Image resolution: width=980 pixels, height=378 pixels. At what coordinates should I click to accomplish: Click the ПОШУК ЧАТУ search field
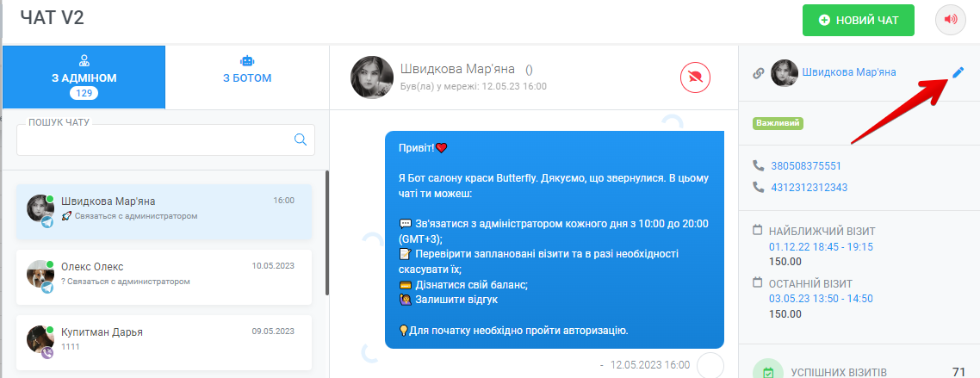pyautogui.click(x=165, y=140)
